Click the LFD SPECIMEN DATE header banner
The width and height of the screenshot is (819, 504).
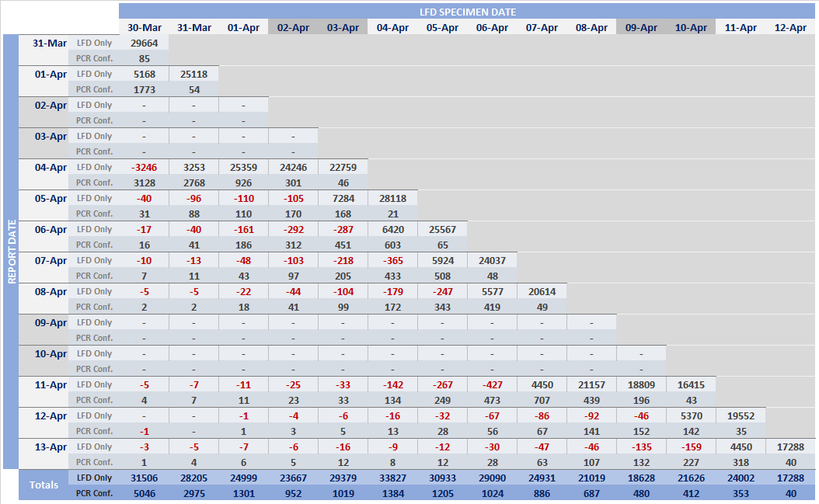click(467, 12)
